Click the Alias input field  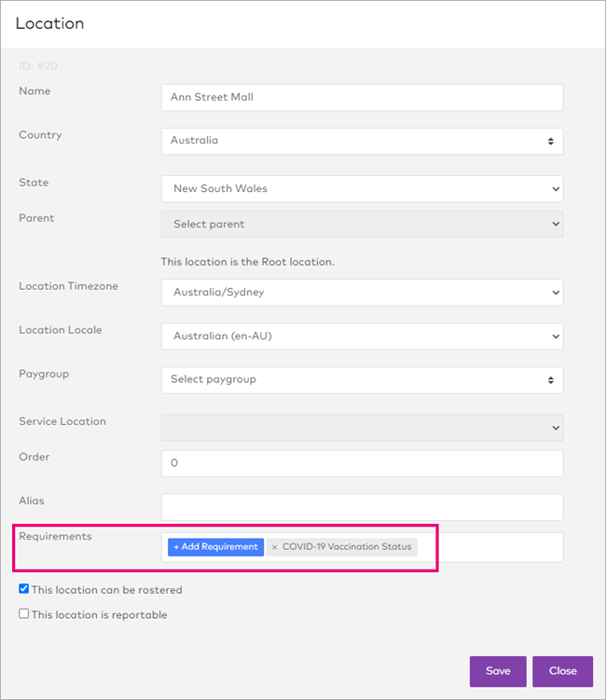tap(362, 507)
